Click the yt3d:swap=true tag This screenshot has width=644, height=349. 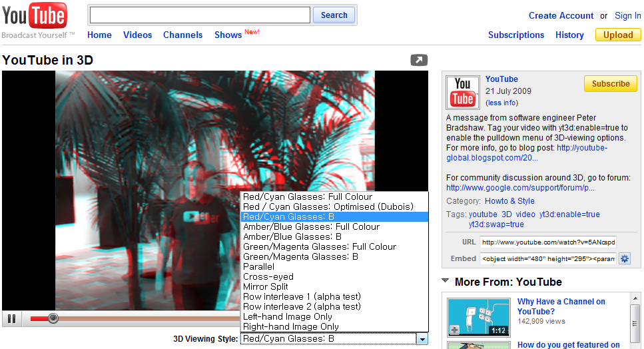pos(496,224)
